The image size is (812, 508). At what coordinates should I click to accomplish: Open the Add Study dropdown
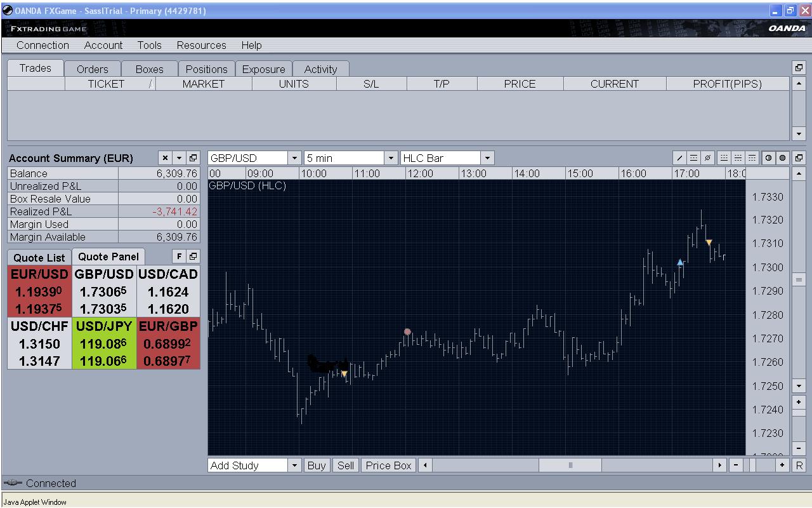pyautogui.click(x=294, y=465)
